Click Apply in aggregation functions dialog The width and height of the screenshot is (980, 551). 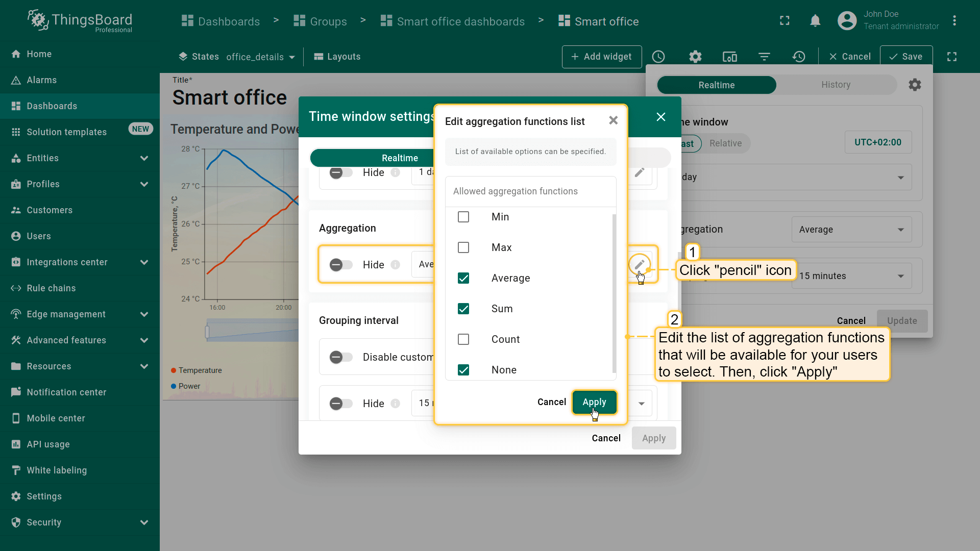(594, 402)
